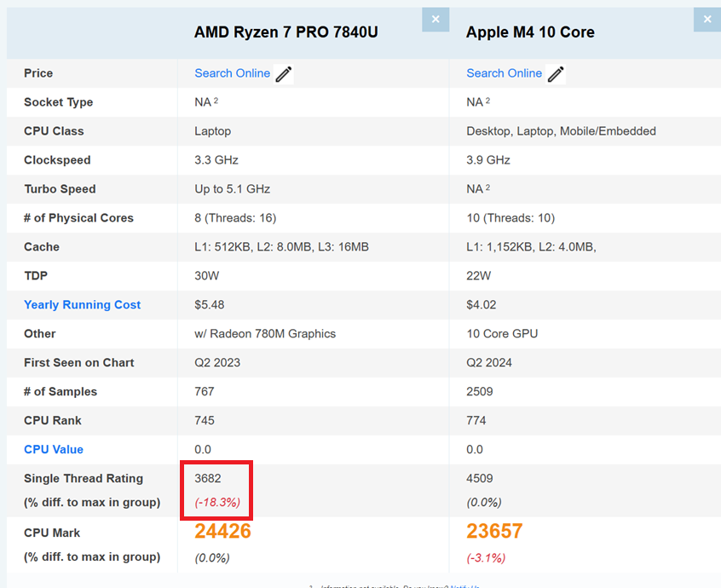The height and width of the screenshot is (588, 721).
Task: Click CPU class Laptop value
Action: pyautogui.click(x=213, y=131)
